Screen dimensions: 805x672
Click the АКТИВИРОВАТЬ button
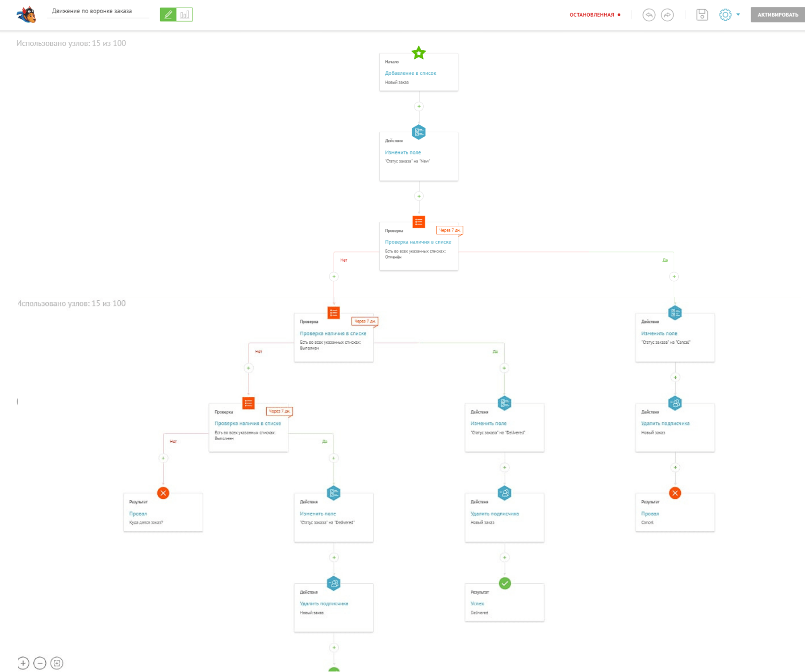point(778,15)
